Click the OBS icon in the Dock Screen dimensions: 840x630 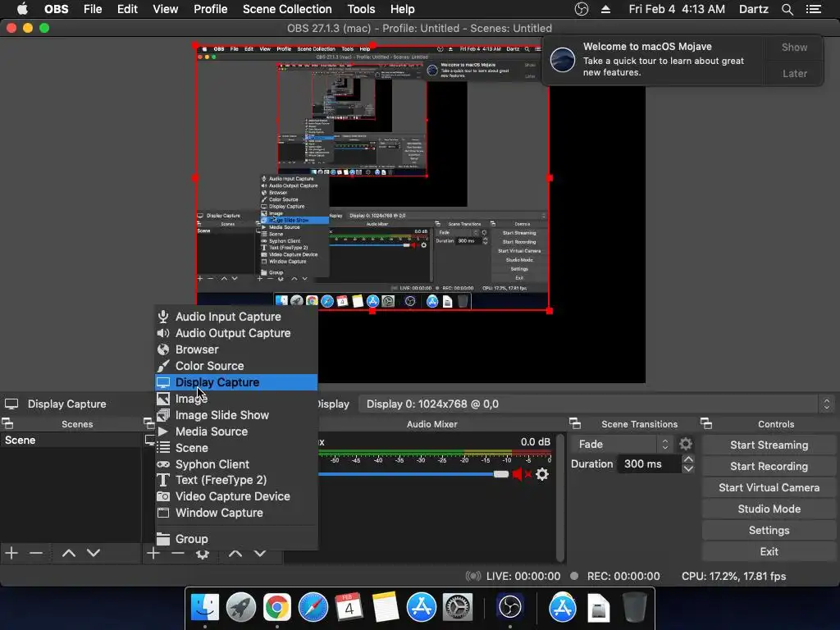509,607
